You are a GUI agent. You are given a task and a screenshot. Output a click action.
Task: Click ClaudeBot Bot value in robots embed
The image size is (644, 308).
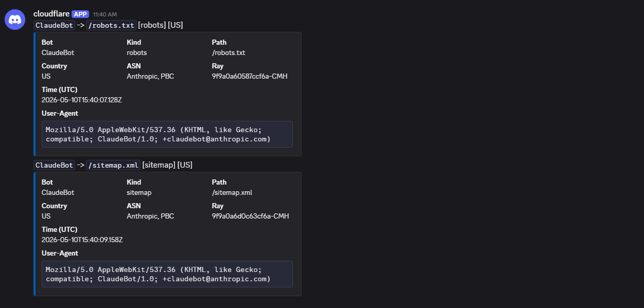pos(58,52)
